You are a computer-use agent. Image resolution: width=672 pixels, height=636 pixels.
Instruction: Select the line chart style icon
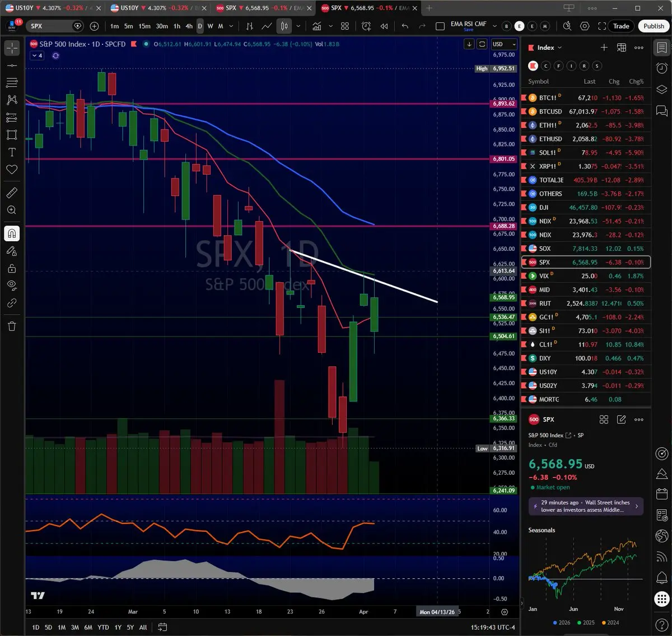(267, 26)
